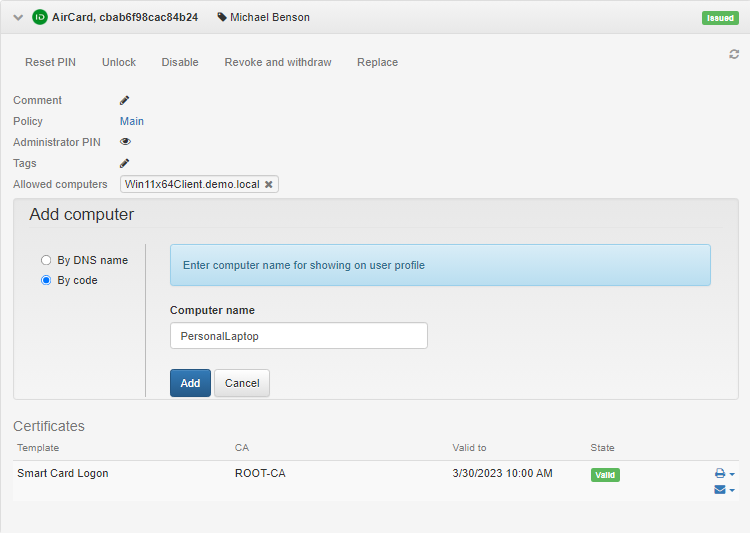Click the Template column header
The height and width of the screenshot is (533, 750).
pos(38,448)
